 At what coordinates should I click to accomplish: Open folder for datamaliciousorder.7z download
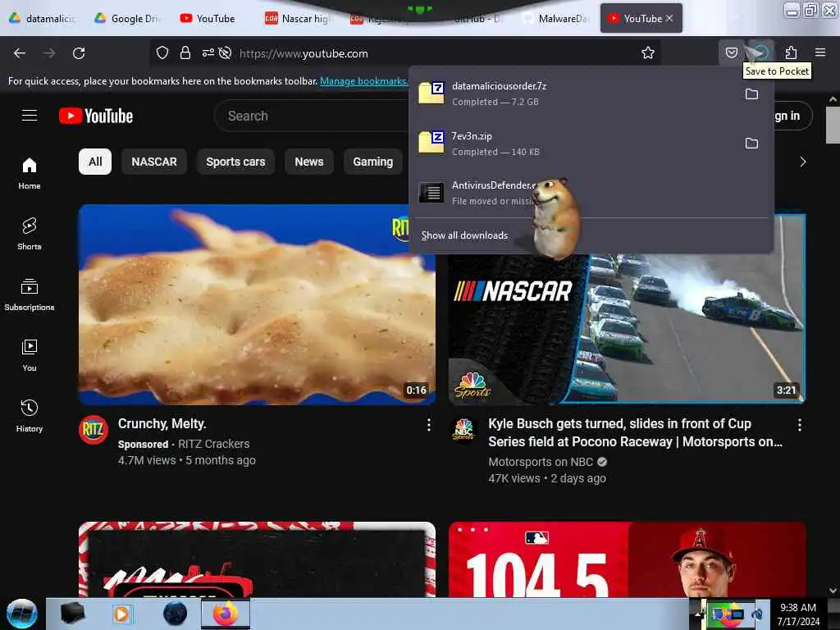pos(751,94)
